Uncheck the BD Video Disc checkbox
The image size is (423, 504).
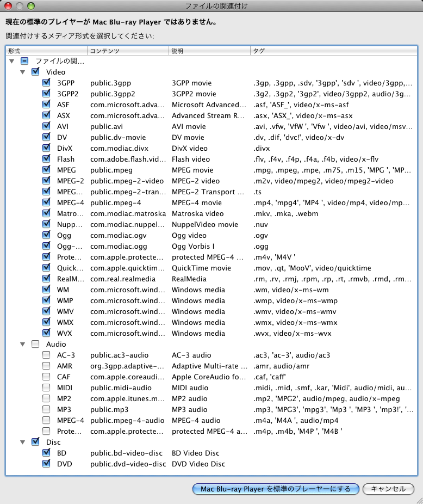coord(46,453)
